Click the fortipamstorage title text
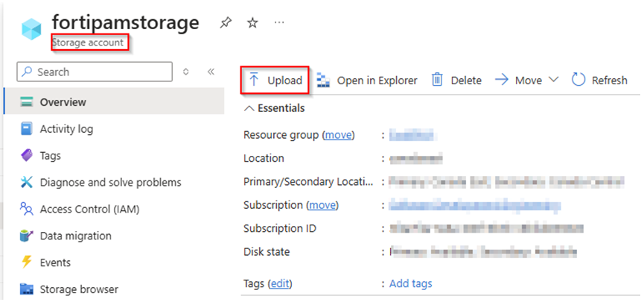644x302 pixels. click(126, 22)
